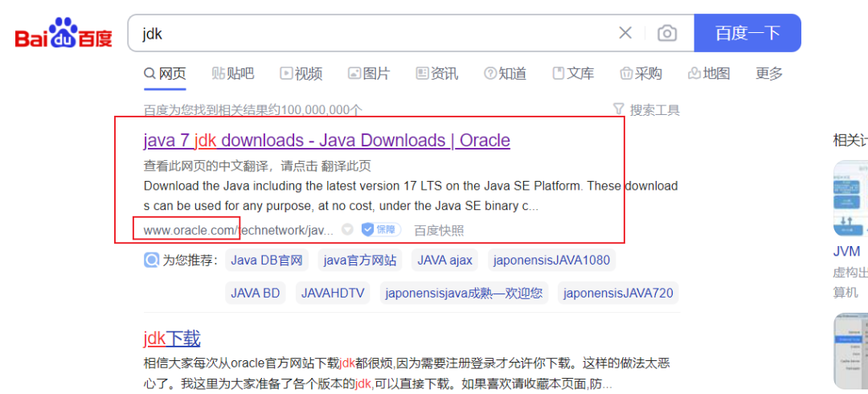Select the JAVAHDTV suggestion
The image size is (868, 394).
pos(333,293)
